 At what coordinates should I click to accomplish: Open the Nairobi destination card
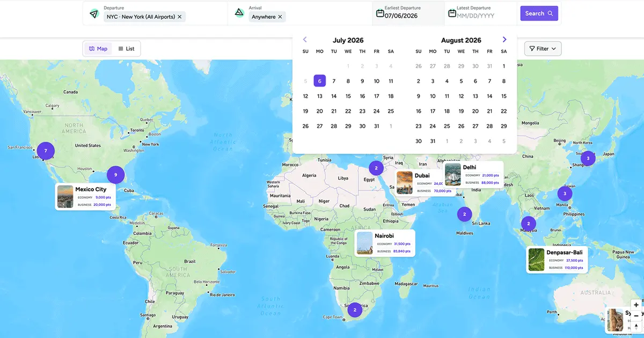385,243
